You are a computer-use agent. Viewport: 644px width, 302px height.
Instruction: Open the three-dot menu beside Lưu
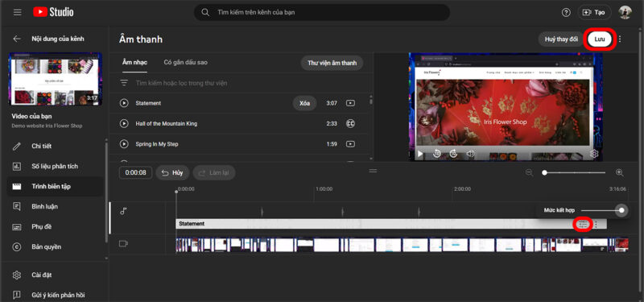[x=620, y=39]
